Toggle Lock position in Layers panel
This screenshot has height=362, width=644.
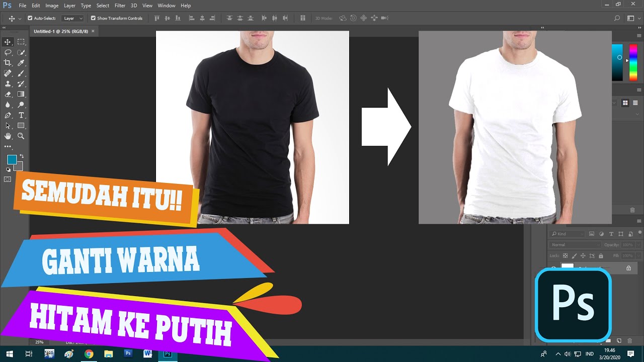[x=583, y=256]
